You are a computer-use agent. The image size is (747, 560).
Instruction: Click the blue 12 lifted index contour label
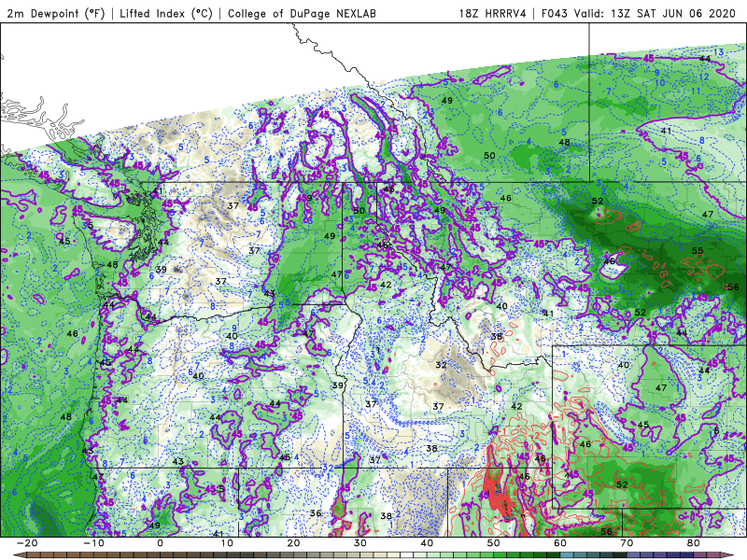click(x=704, y=77)
